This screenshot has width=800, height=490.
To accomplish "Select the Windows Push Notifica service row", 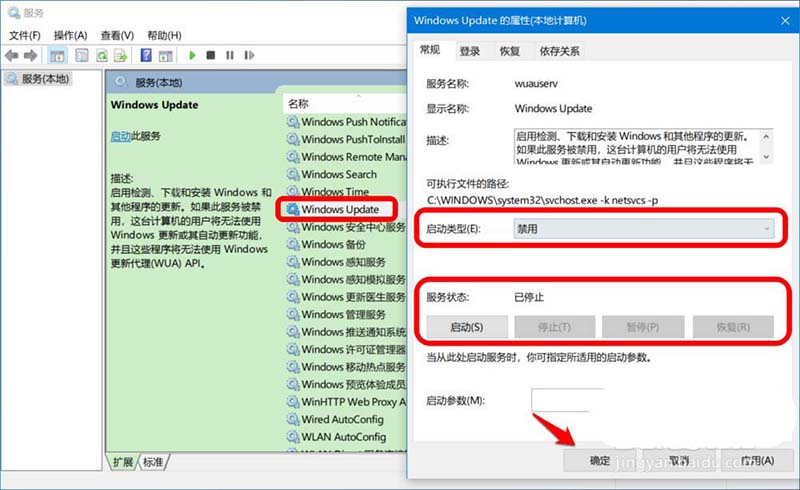I will point(346,121).
